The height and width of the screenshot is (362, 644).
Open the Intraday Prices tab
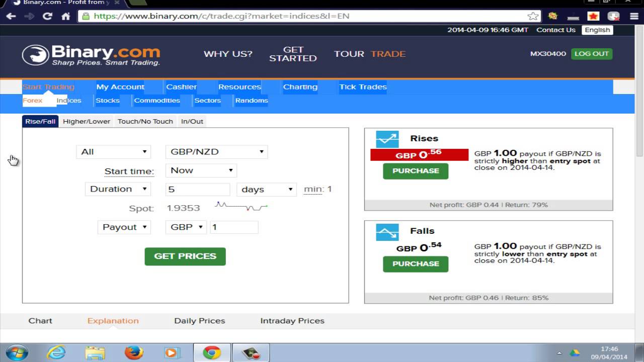coord(292,321)
